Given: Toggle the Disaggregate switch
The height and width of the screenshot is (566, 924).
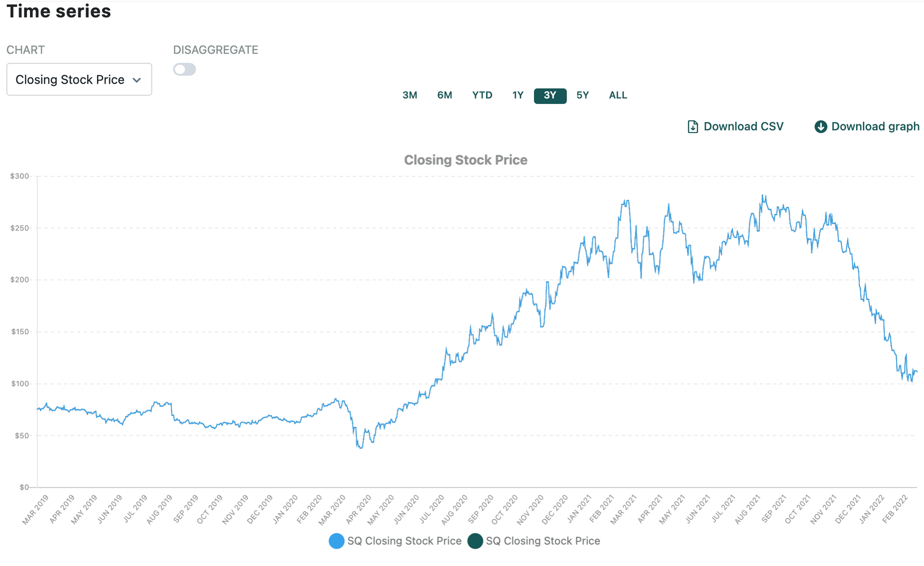Looking at the screenshot, I should [184, 69].
